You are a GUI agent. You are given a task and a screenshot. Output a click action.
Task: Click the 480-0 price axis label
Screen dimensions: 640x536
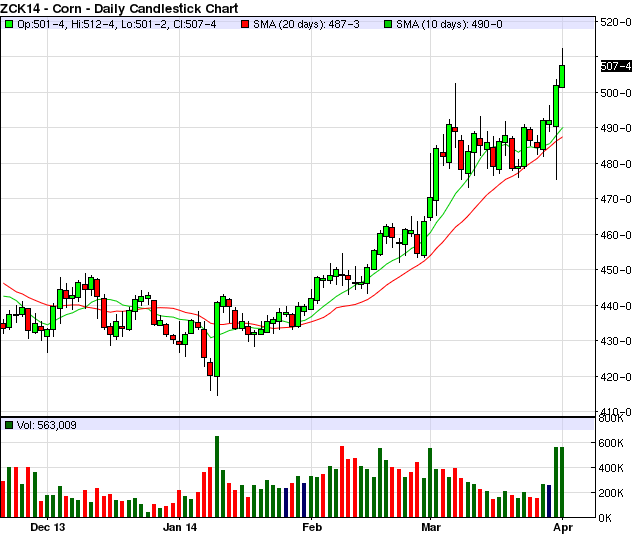click(x=616, y=164)
